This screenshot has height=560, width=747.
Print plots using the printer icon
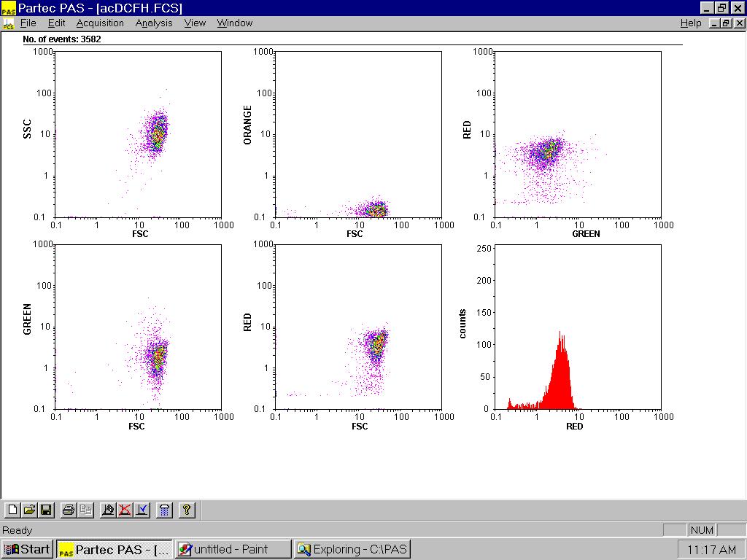(x=69, y=510)
